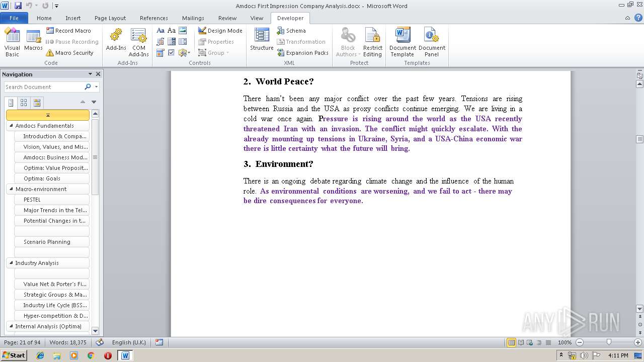This screenshot has height=362, width=644.
Task: Select Full Screen Reading view
Action: [521, 342]
